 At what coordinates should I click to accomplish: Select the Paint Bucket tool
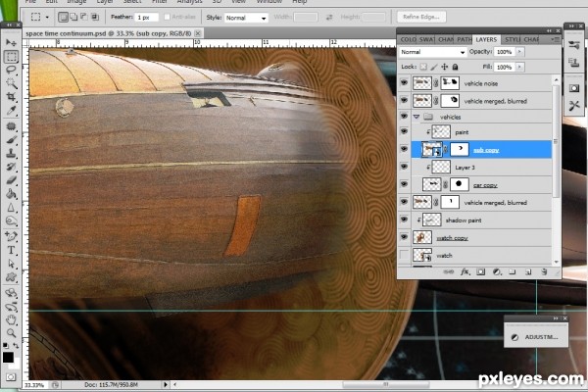[x=11, y=194]
